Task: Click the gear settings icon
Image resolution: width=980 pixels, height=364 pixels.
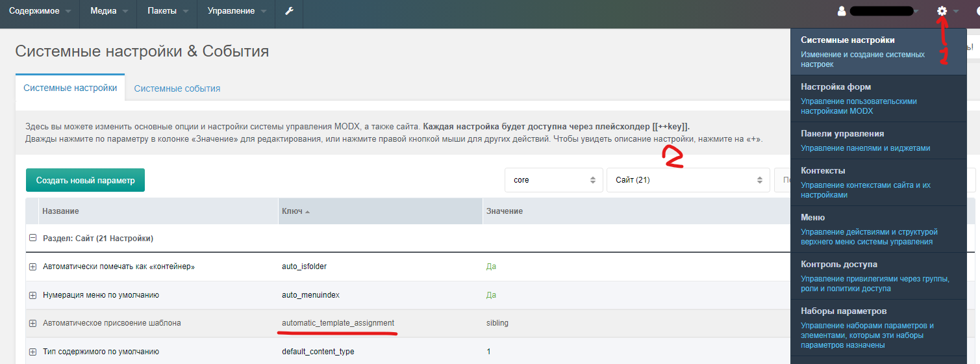Action: pos(942,11)
